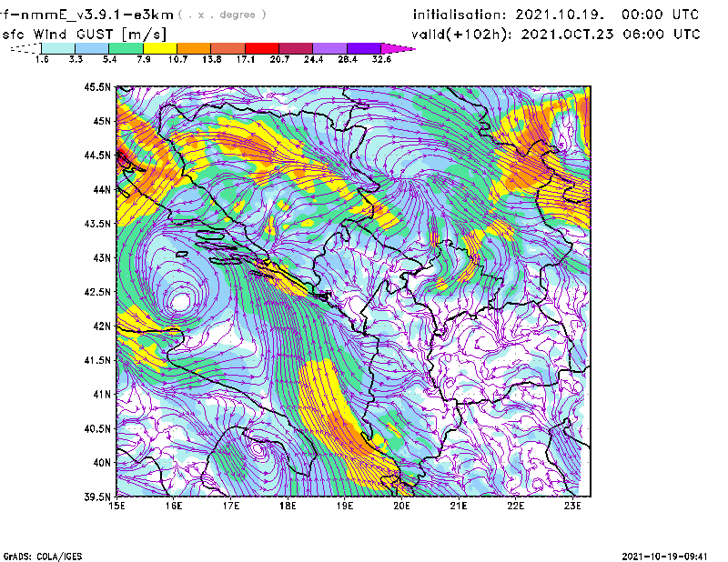Click the 18E longitude label
728x562 pixels.
pos(288,506)
